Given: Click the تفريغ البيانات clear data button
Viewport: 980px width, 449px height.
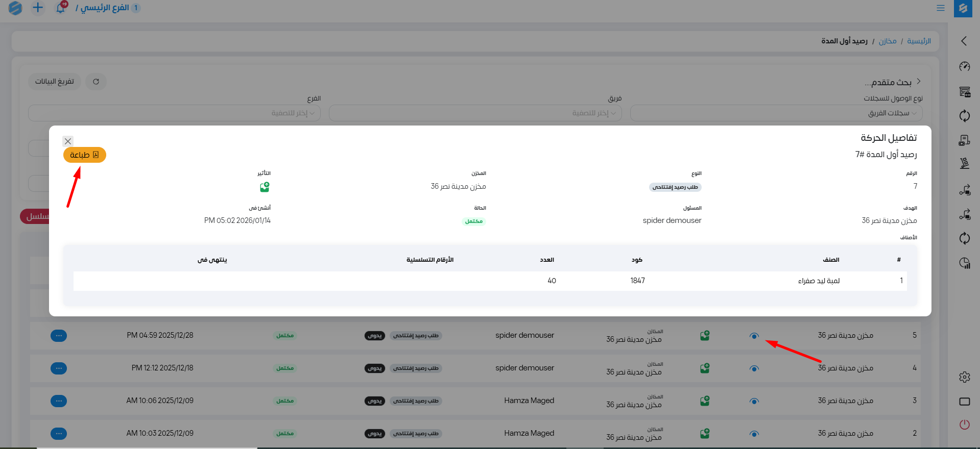Looking at the screenshot, I should coord(54,82).
